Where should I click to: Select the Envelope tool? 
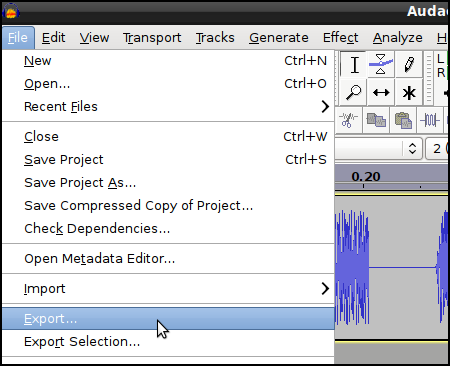[x=381, y=65]
